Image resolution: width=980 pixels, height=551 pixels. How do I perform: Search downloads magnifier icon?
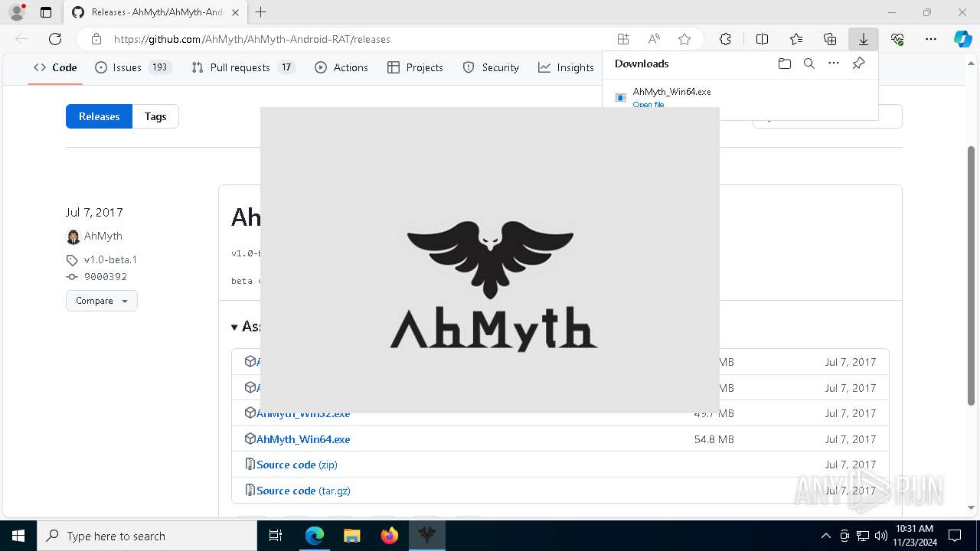tap(808, 64)
